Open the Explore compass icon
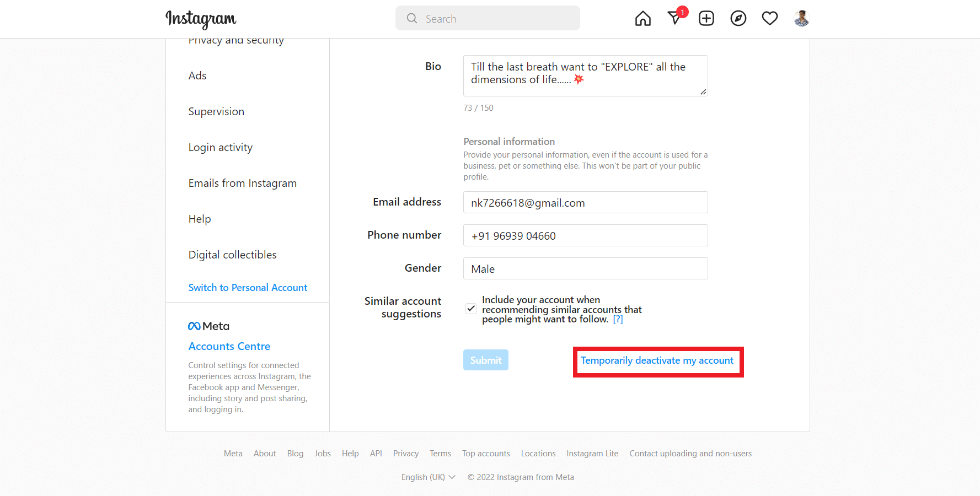 pyautogui.click(x=738, y=19)
